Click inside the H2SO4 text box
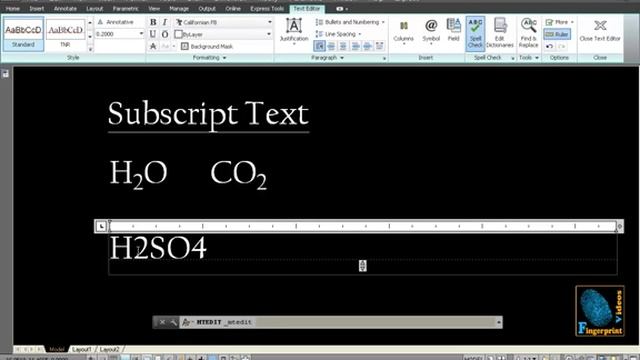Image resolution: width=640 pixels, height=360 pixels. [x=362, y=254]
